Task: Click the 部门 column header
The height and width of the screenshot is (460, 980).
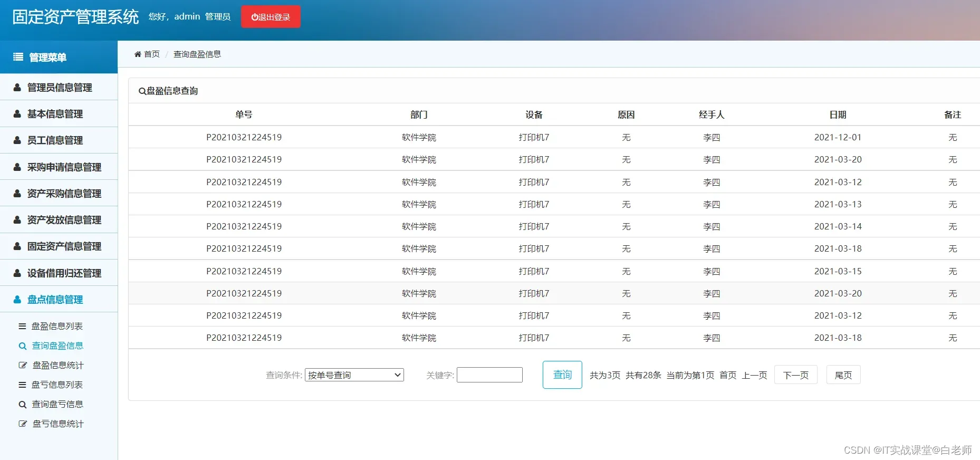Action: (x=419, y=114)
